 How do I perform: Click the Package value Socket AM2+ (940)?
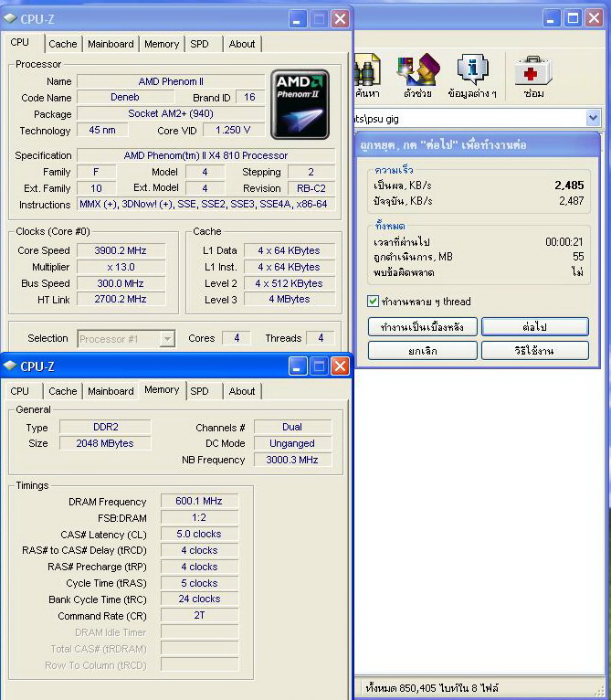171,113
